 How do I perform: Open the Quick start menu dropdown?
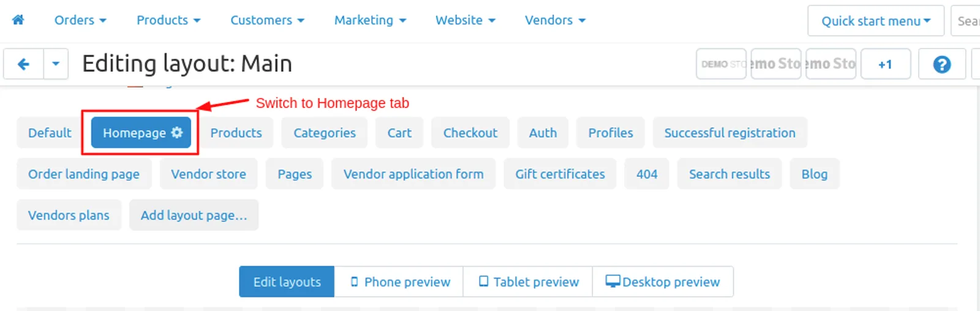tap(875, 21)
